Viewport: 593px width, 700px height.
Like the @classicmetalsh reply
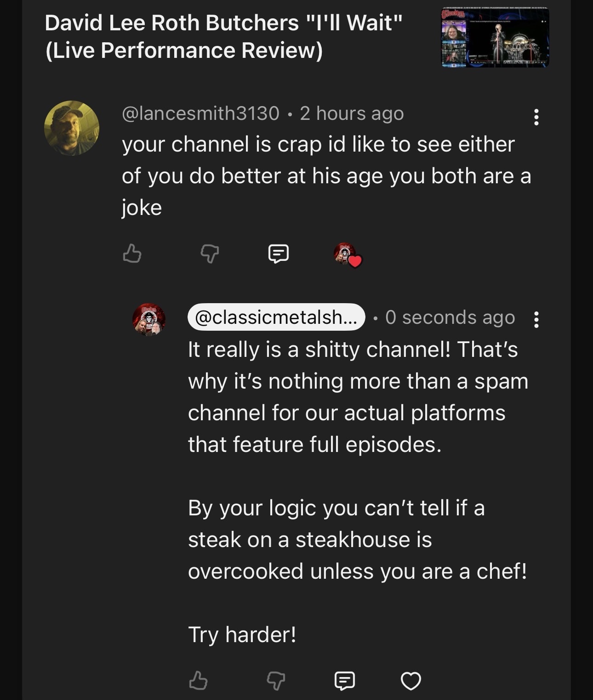point(198,680)
